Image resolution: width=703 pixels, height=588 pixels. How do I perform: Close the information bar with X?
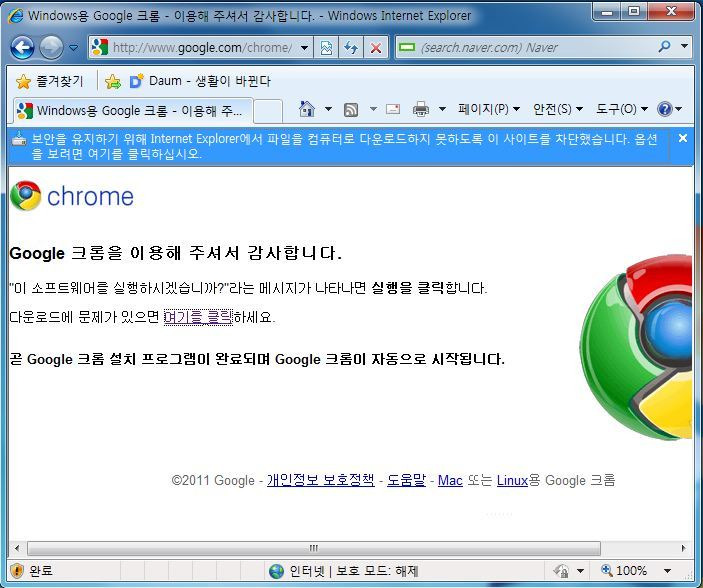click(682, 138)
